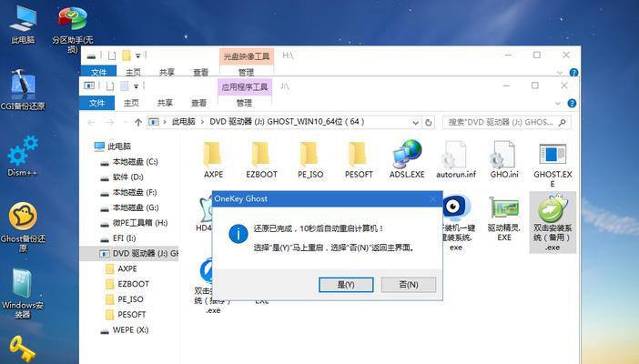
Task: Open help icon in J:\ window
Action: pyautogui.click(x=572, y=104)
